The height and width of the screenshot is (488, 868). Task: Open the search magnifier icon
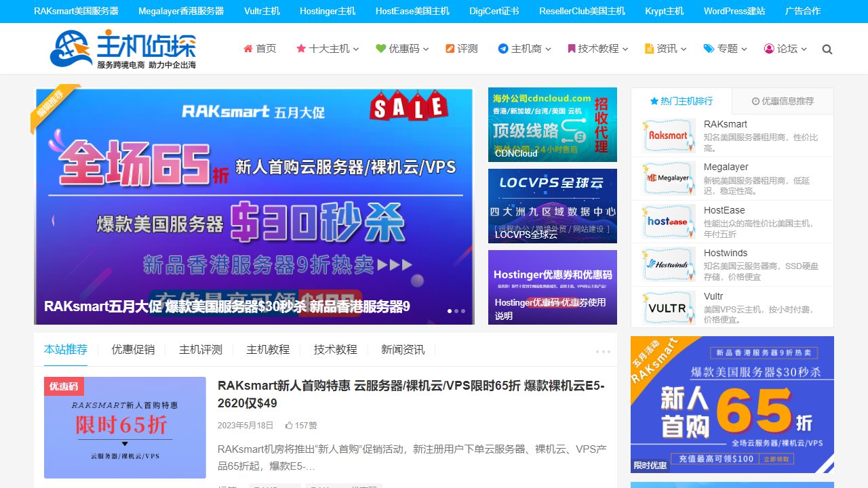(827, 49)
